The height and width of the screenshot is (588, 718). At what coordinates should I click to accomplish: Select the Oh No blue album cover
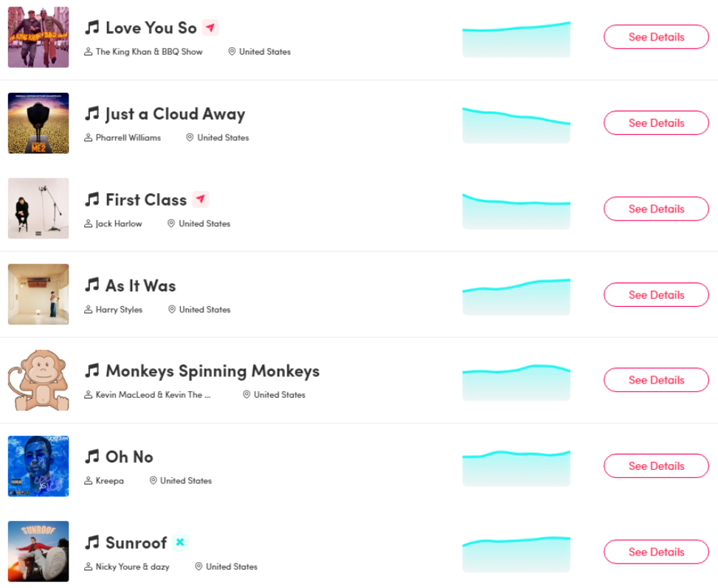pyautogui.click(x=38, y=466)
